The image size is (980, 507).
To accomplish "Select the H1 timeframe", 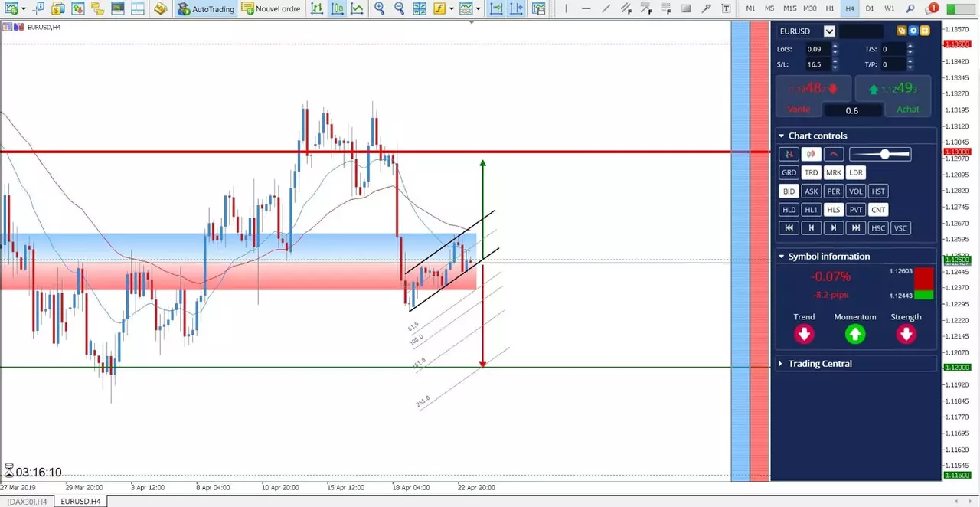I will tap(830, 8).
